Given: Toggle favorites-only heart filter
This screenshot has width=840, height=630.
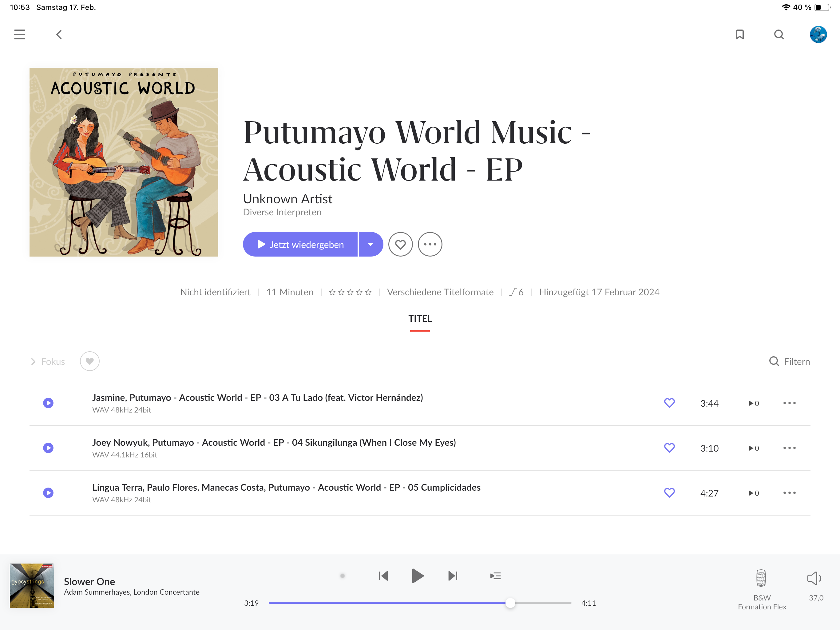Looking at the screenshot, I should 89,361.
